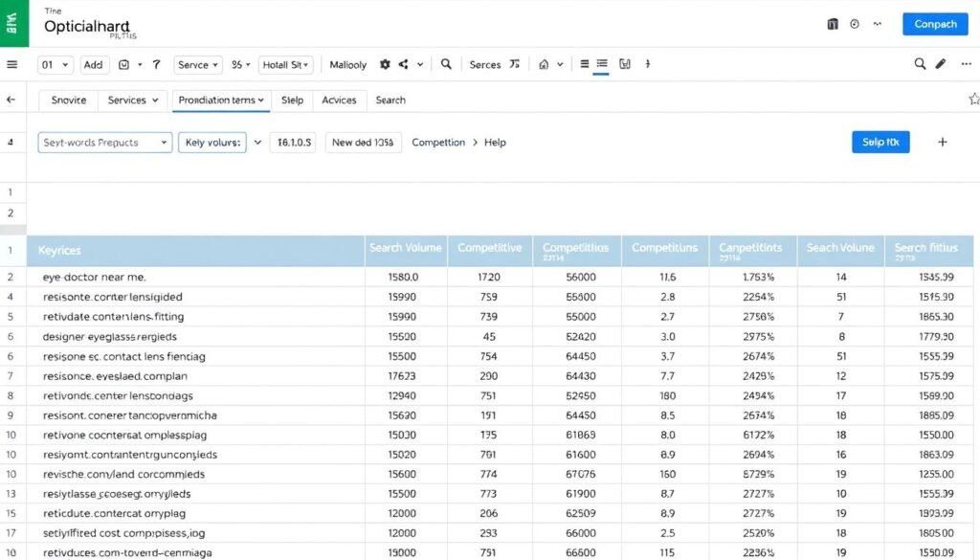Open the three-dot more options menu

[967, 64]
